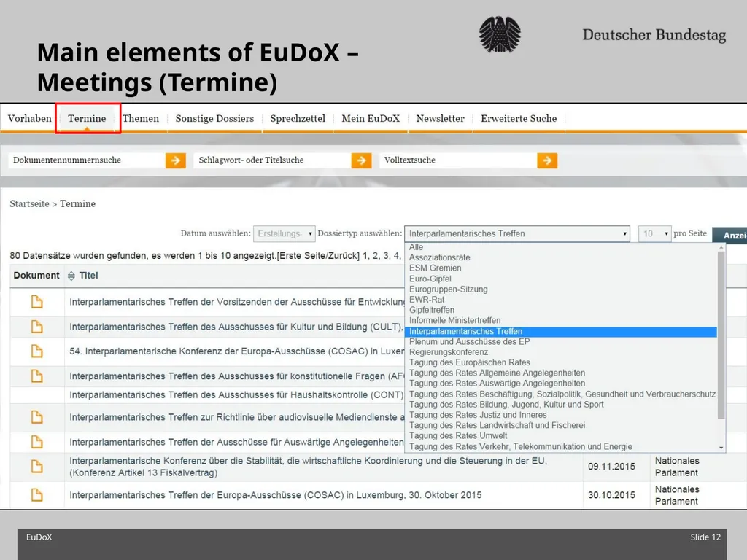This screenshot has width=747, height=560.
Task: Open the Themen tab
Action: pos(141,118)
